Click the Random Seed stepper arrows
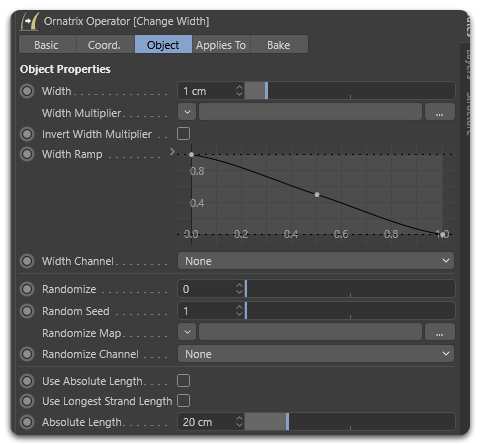This screenshot has width=480, height=445. click(x=239, y=311)
